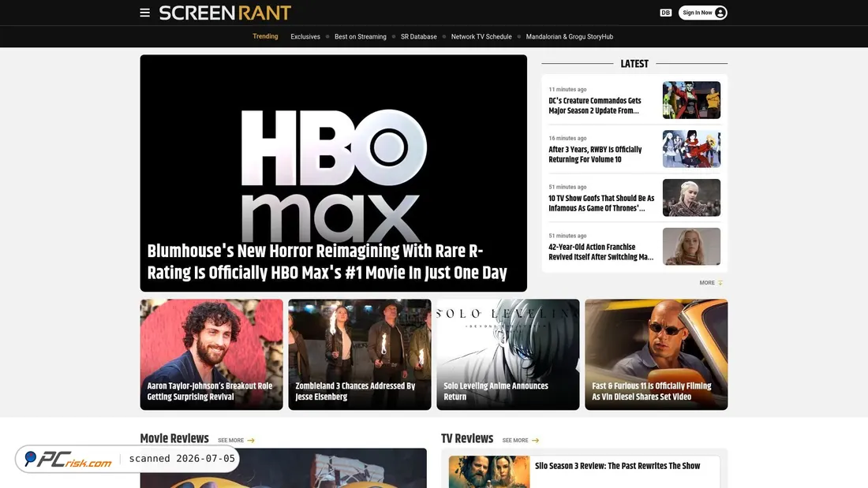
Task: Open Network TV Schedule link
Action: (481, 37)
